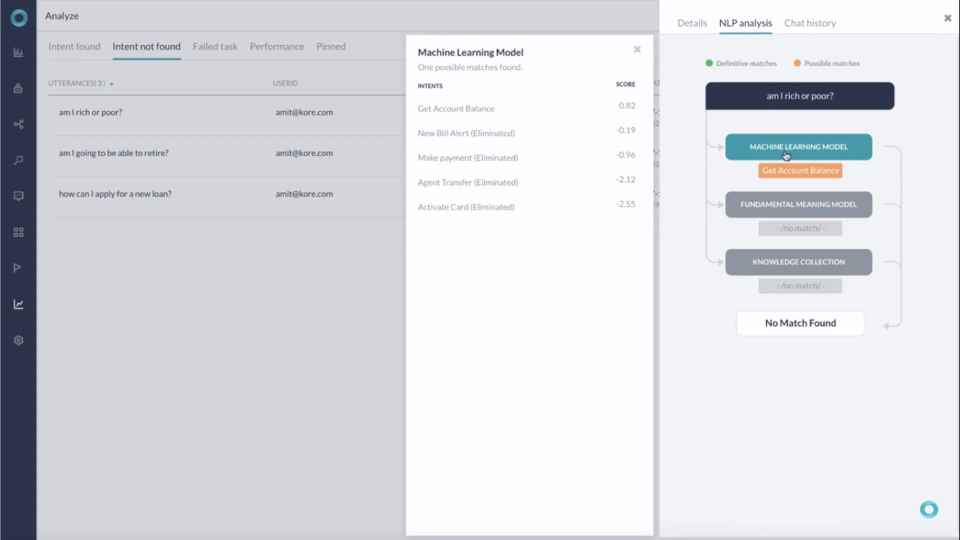
Task: Click the Knowledge Collection node
Action: (798, 262)
